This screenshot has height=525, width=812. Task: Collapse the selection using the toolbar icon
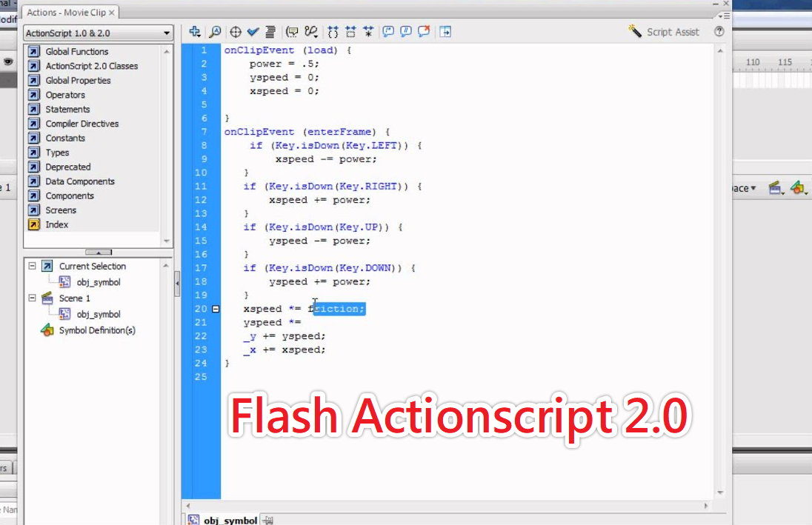pyautogui.click(x=350, y=32)
